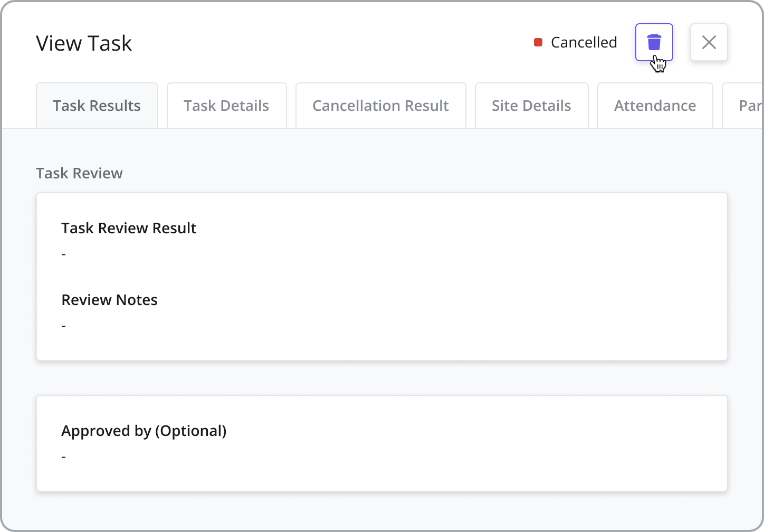Click the Task Review Result card
The image size is (764, 532).
click(382, 277)
